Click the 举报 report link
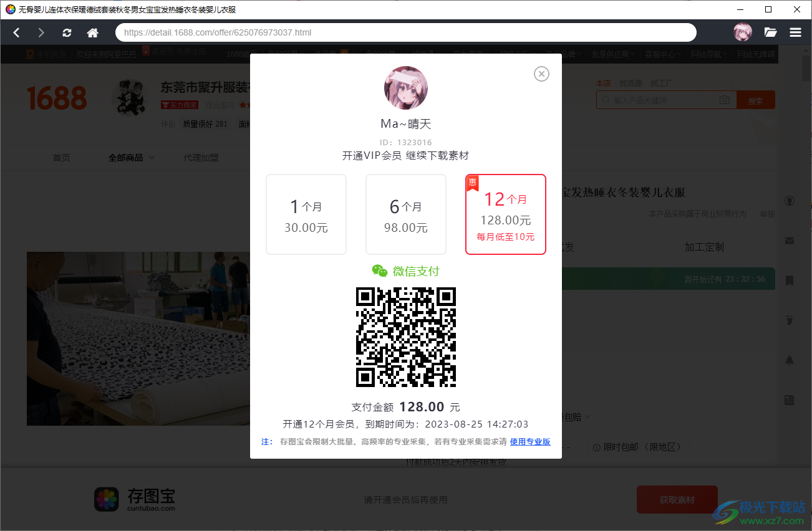This screenshot has height=531, width=812. (767, 214)
